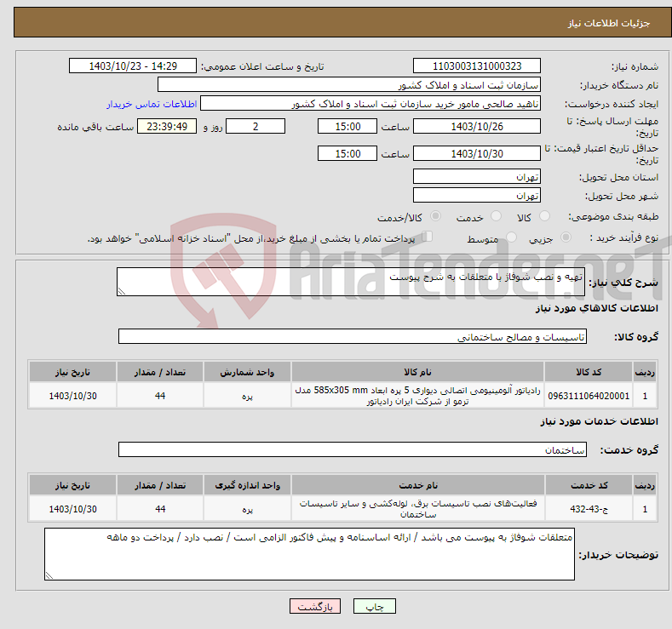The width and height of the screenshot is (672, 629).
Task: Open the اطلاعات تماس خریدار link
Action: click(152, 104)
